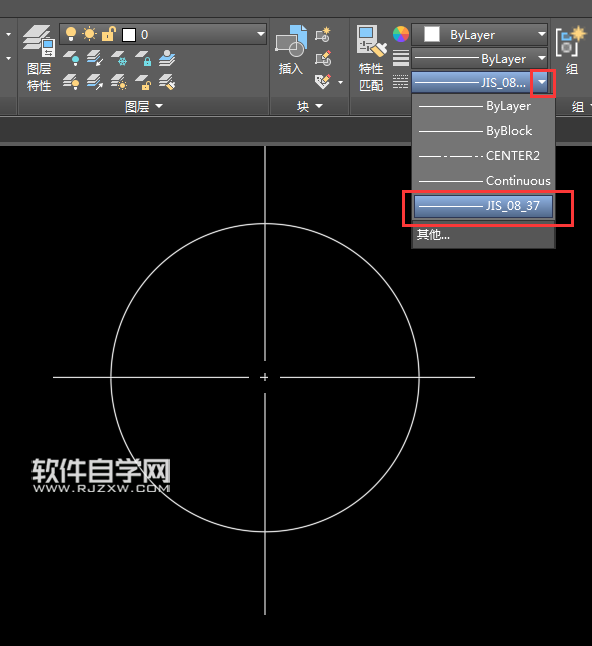
Task: Click the Unisolate layer icon
Action: (x=95, y=82)
